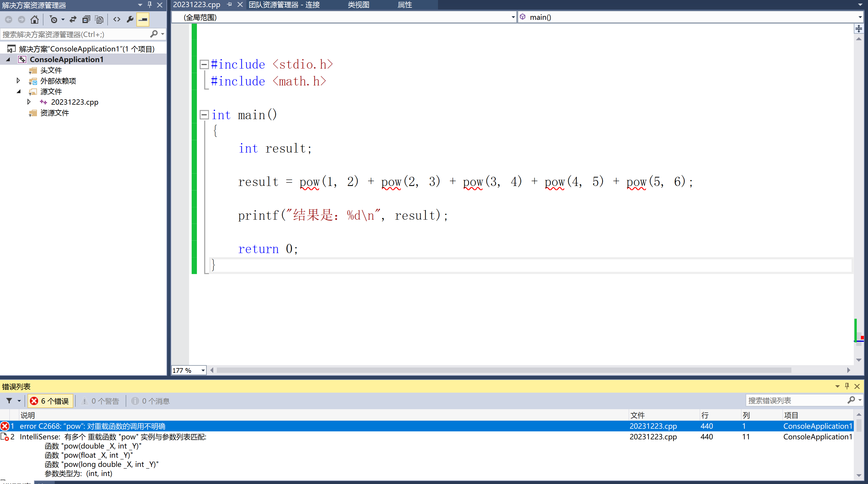
Task: Sort errors by the 列 column header
Action: tap(761, 415)
